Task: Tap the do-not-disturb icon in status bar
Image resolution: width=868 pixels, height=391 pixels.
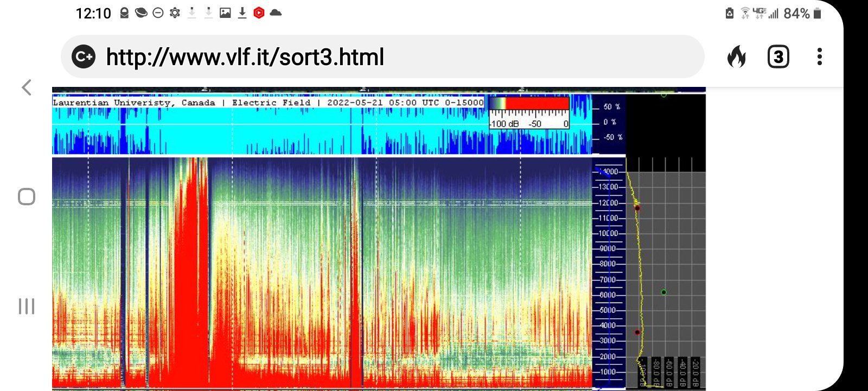Action: pyautogui.click(x=158, y=13)
